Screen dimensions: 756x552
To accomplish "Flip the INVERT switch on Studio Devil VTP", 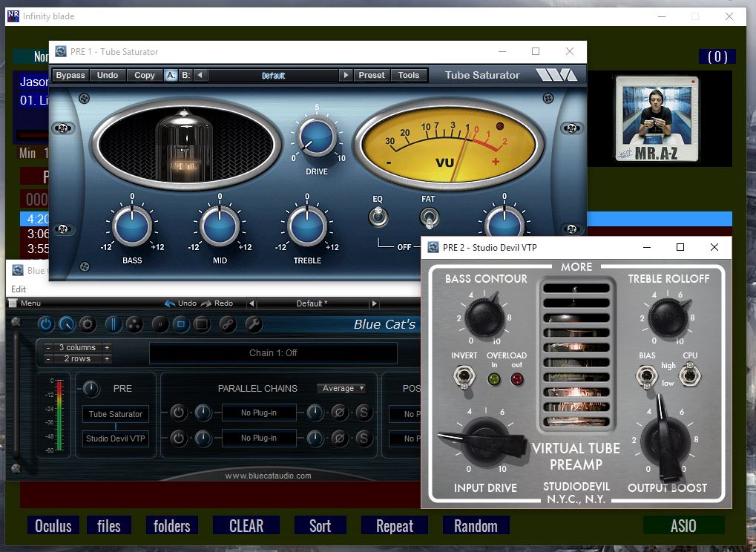I will (464, 376).
